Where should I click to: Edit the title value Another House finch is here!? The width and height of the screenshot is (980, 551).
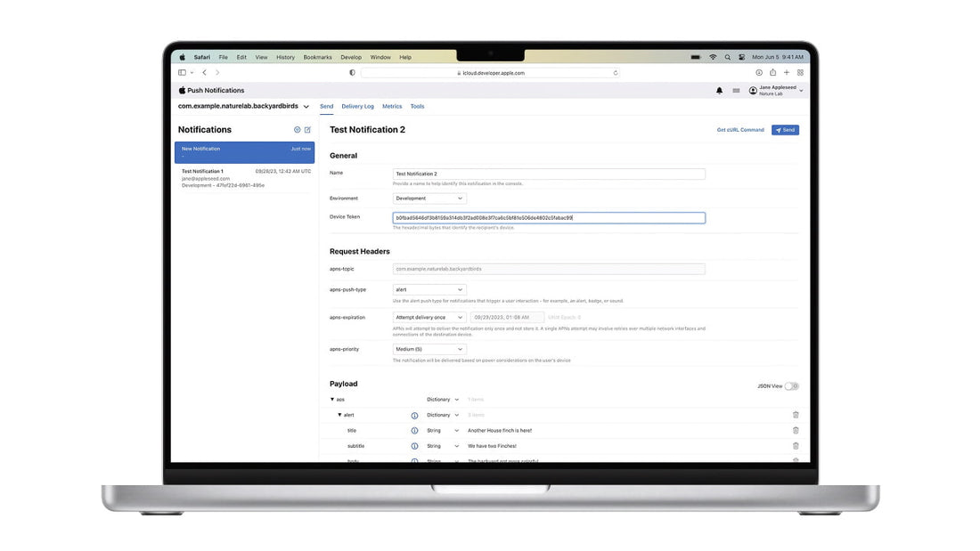click(500, 431)
